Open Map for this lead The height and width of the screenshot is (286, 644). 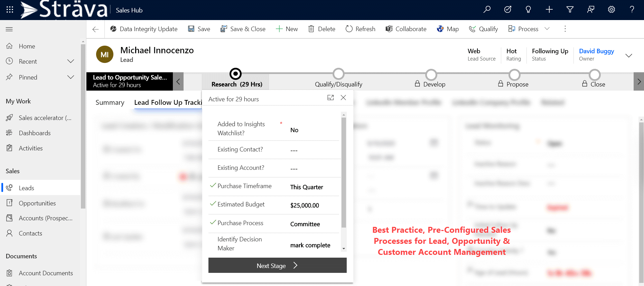point(448,29)
